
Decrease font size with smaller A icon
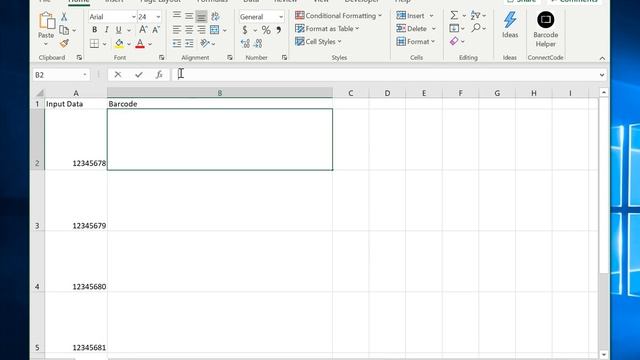(x=156, y=30)
